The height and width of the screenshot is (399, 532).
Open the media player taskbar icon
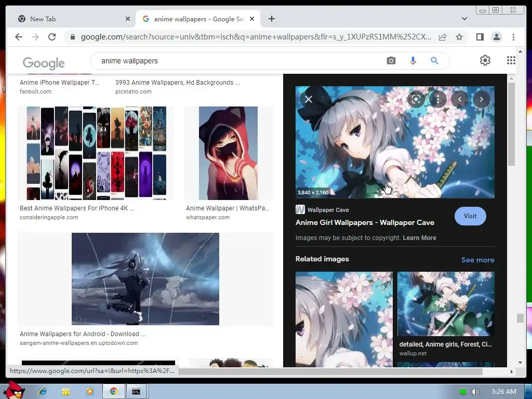90,392
